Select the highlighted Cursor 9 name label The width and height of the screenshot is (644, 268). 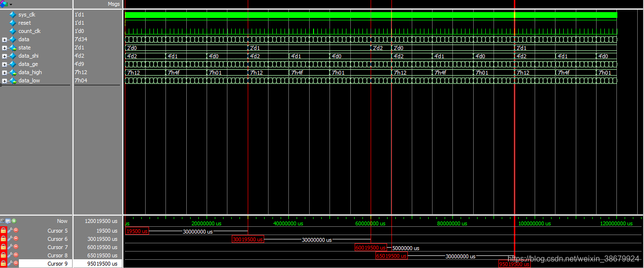pyautogui.click(x=58, y=264)
